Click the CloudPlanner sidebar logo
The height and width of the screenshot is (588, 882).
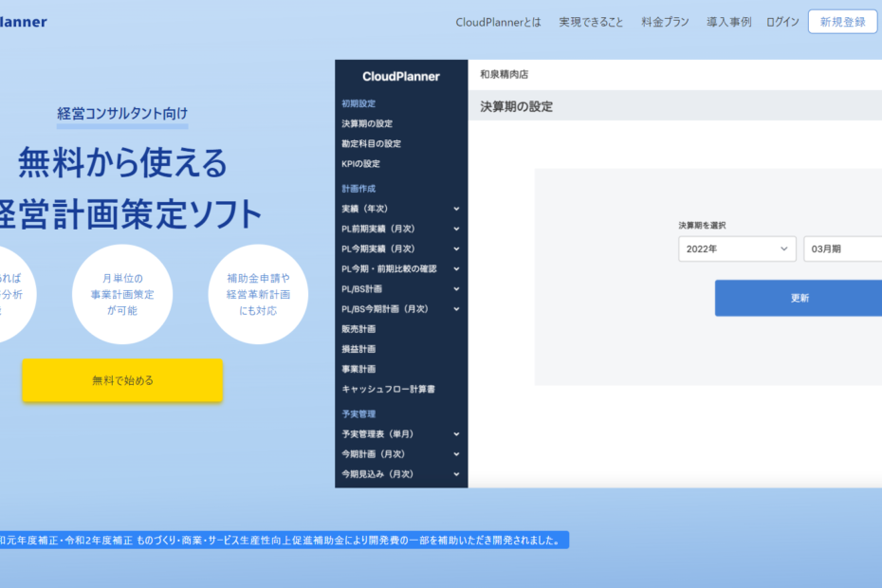coord(401,77)
